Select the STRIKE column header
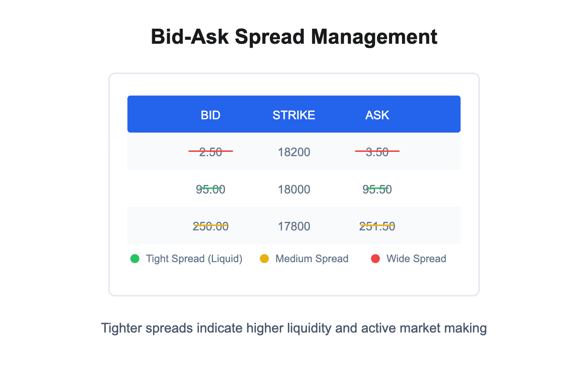The image size is (588, 369). pyautogui.click(x=294, y=115)
